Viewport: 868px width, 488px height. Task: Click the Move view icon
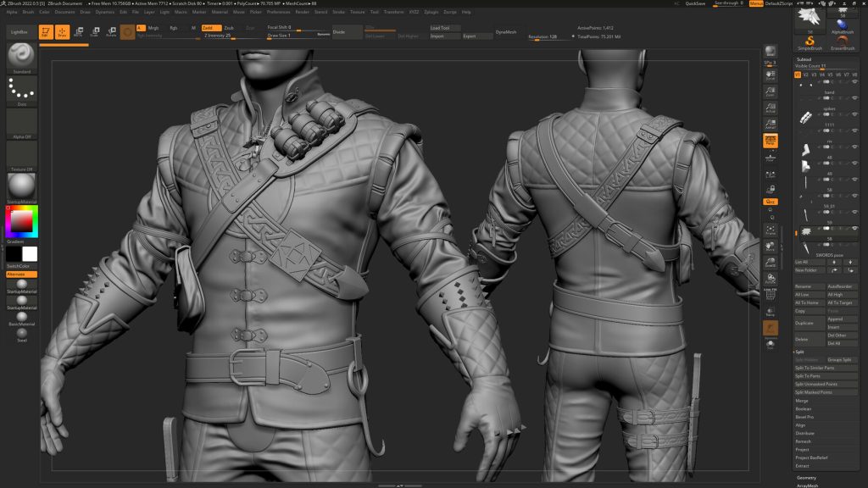click(770, 247)
